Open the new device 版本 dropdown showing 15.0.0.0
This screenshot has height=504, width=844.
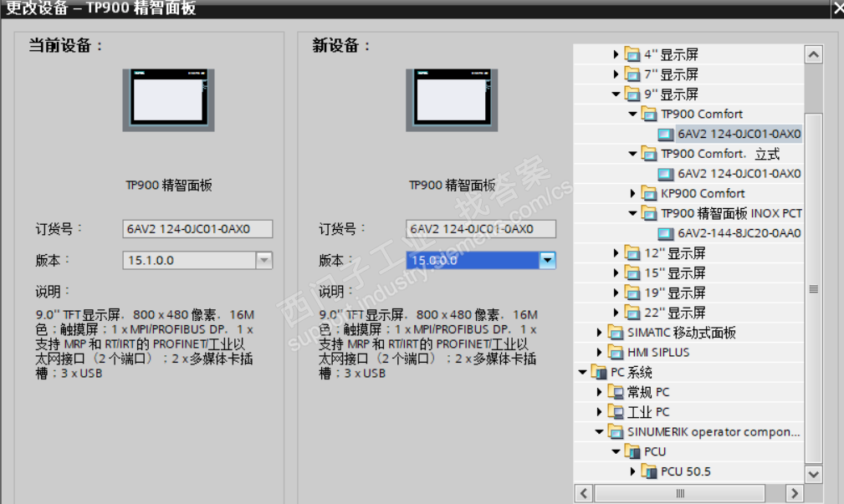[x=547, y=260]
